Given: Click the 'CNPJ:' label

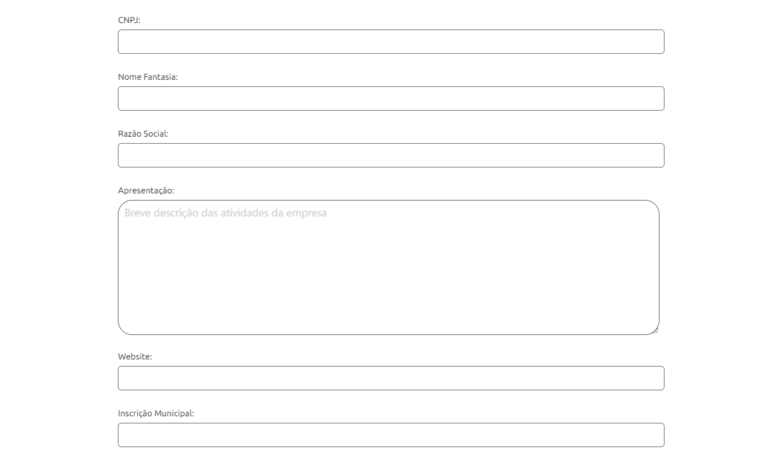Looking at the screenshot, I should [129, 20].
